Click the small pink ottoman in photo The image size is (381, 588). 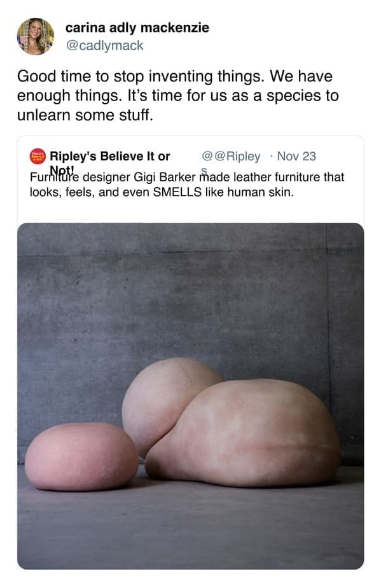(x=82, y=457)
